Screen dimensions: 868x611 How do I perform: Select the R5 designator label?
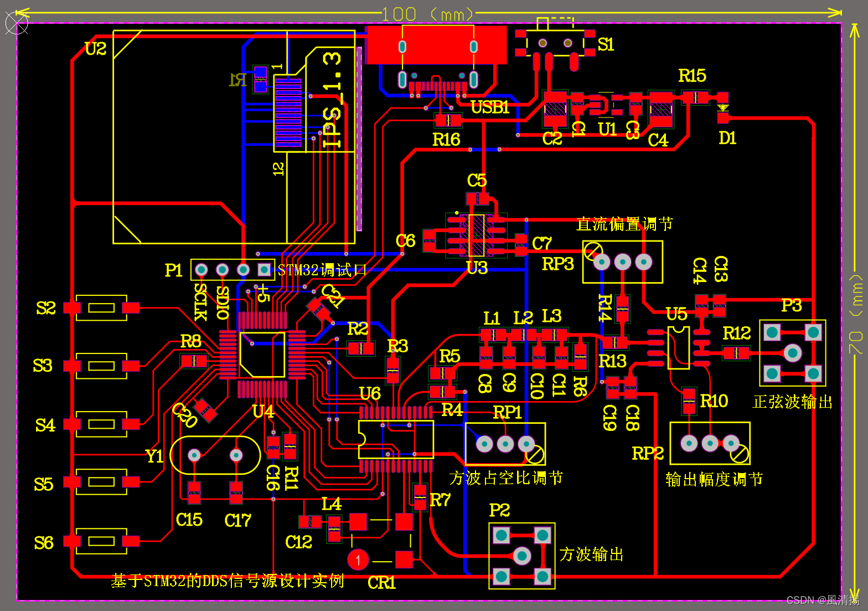tap(449, 356)
